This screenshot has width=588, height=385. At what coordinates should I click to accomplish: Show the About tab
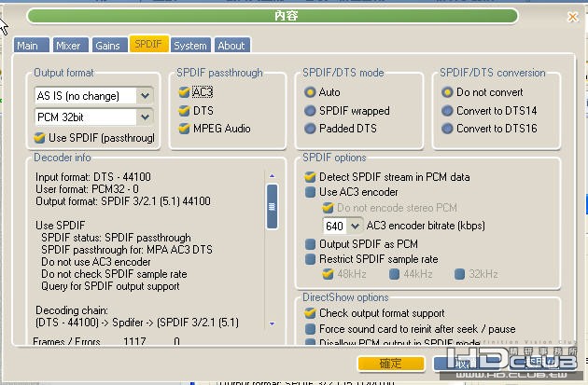point(232,45)
